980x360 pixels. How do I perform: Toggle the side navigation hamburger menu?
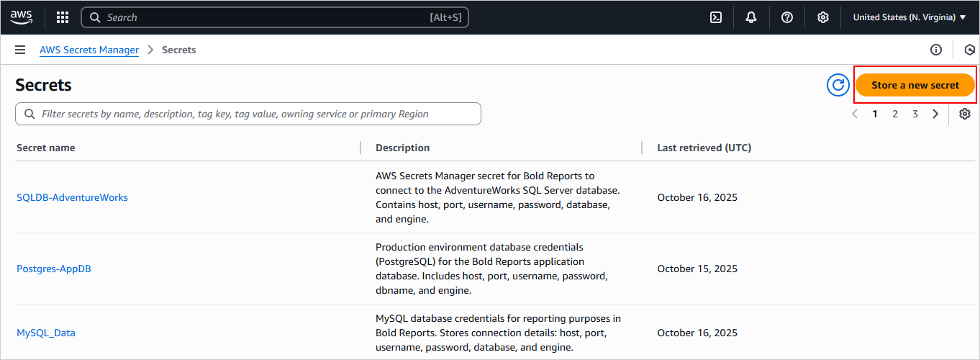(20, 50)
